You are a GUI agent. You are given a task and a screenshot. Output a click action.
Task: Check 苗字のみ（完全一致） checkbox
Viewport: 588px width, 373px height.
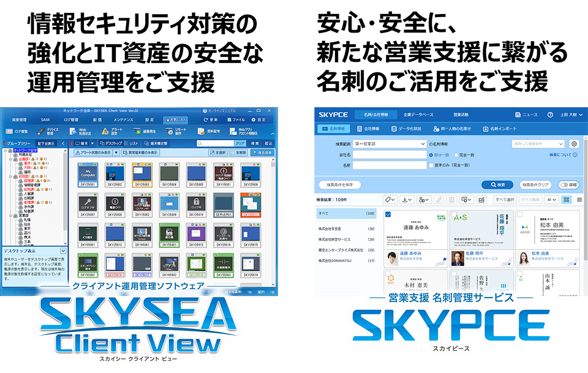[x=431, y=165]
